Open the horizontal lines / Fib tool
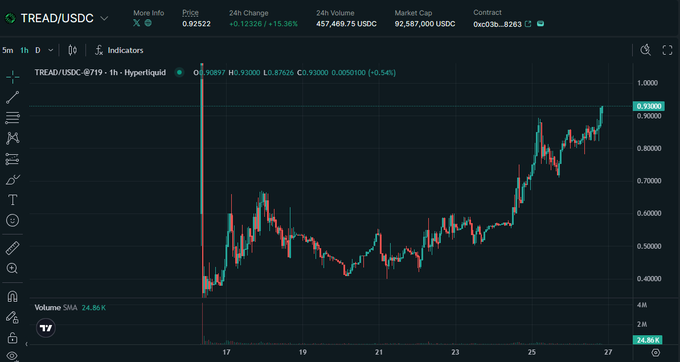Screen dimensions: 680x362 coord(13,118)
